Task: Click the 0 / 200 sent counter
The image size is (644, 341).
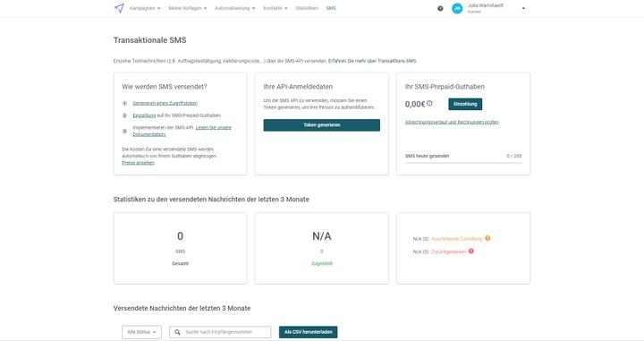Action: 513,156
